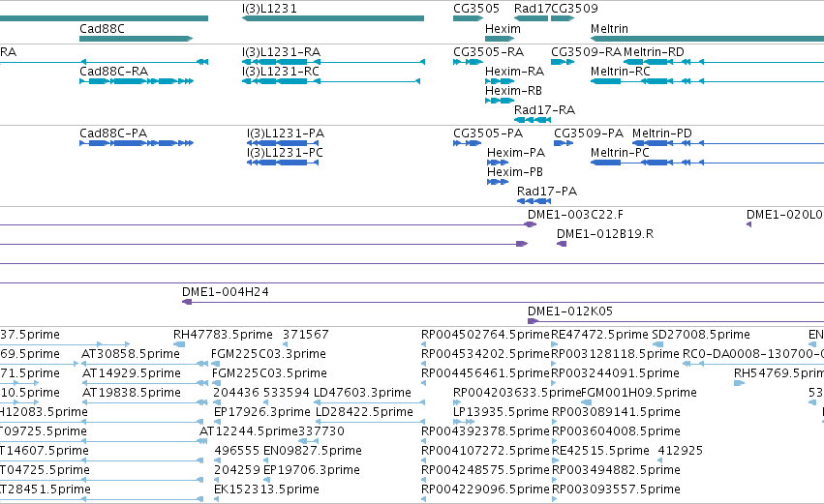
Task: Click BAC end DME1-020L0 label
Action: pos(784,215)
